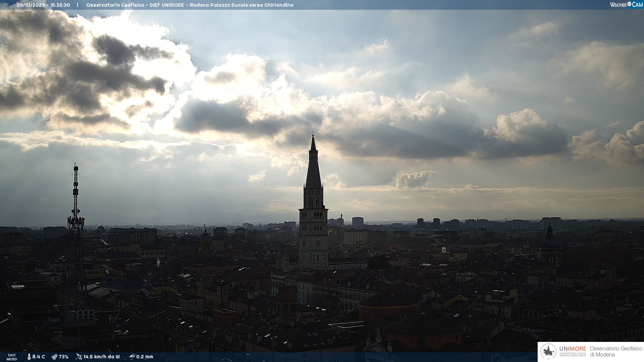
Task: Open the UNIMORE university name link
Action: pos(573,349)
